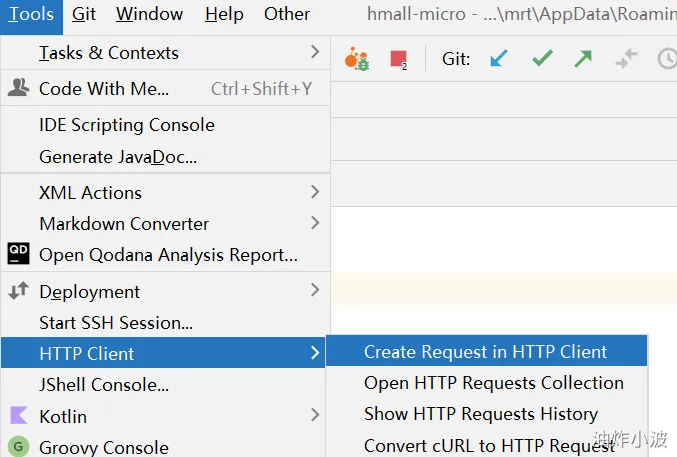
Task: Open the Help menu
Action: pos(224,14)
